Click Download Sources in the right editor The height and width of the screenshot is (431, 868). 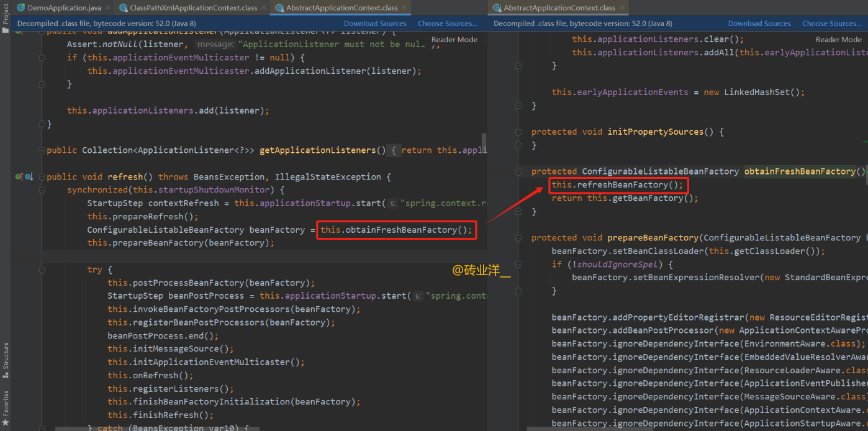(x=759, y=24)
